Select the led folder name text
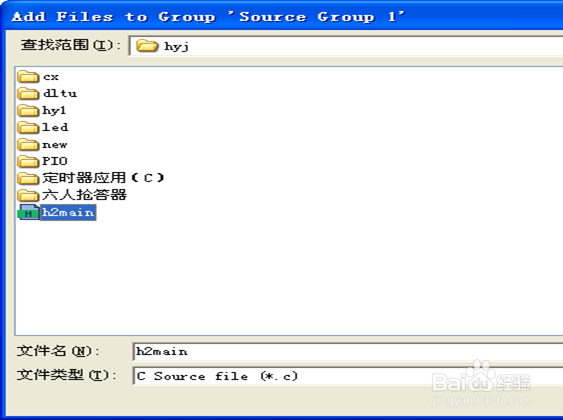This screenshot has width=563, height=420. (x=55, y=127)
